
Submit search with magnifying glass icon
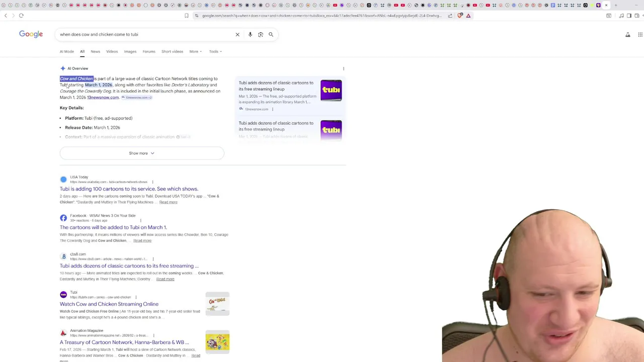(x=271, y=35)
